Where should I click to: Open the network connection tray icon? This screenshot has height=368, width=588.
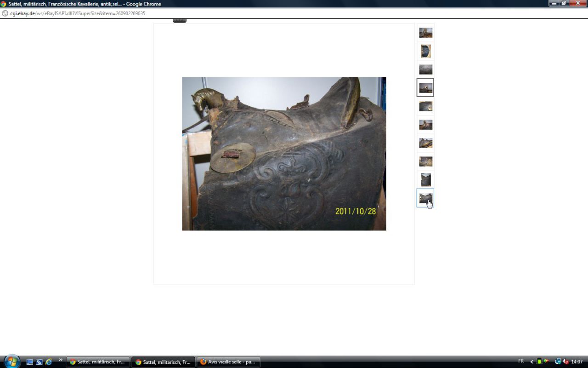[x=558, y=362]
